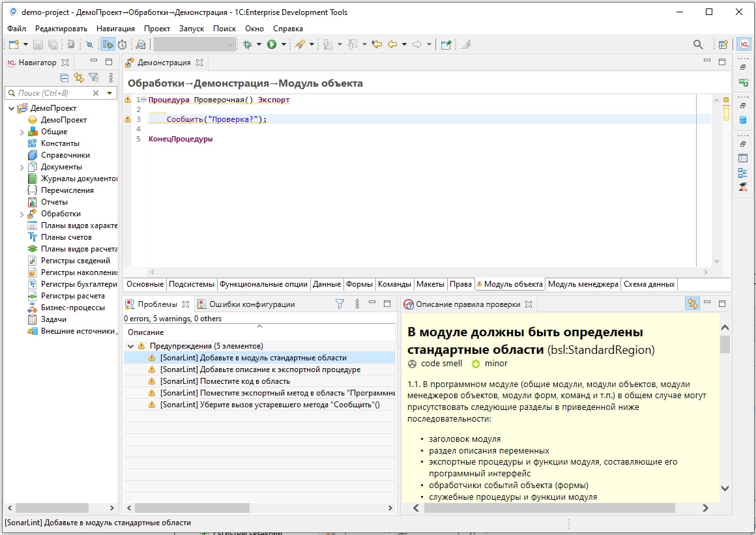Open the Запуск menu
The width and height of the screenshot is (756, 535).
click(x=192, y=29)
